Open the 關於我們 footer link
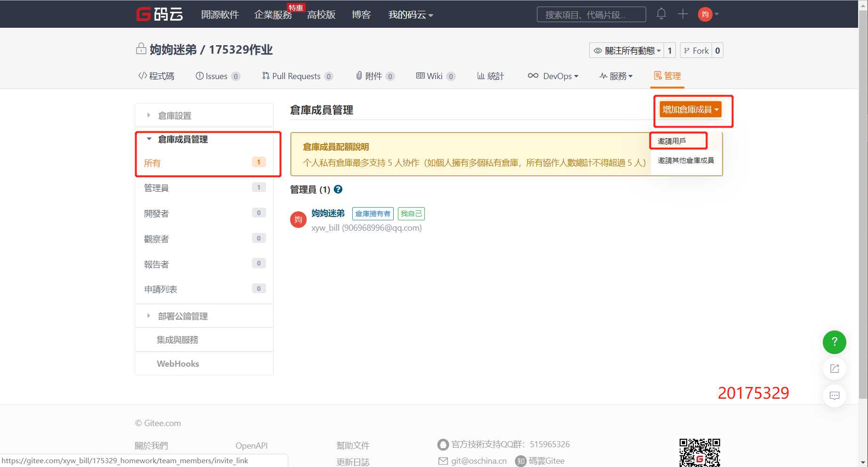The height and width of the screenshot is (467, 868). (151, 445)
